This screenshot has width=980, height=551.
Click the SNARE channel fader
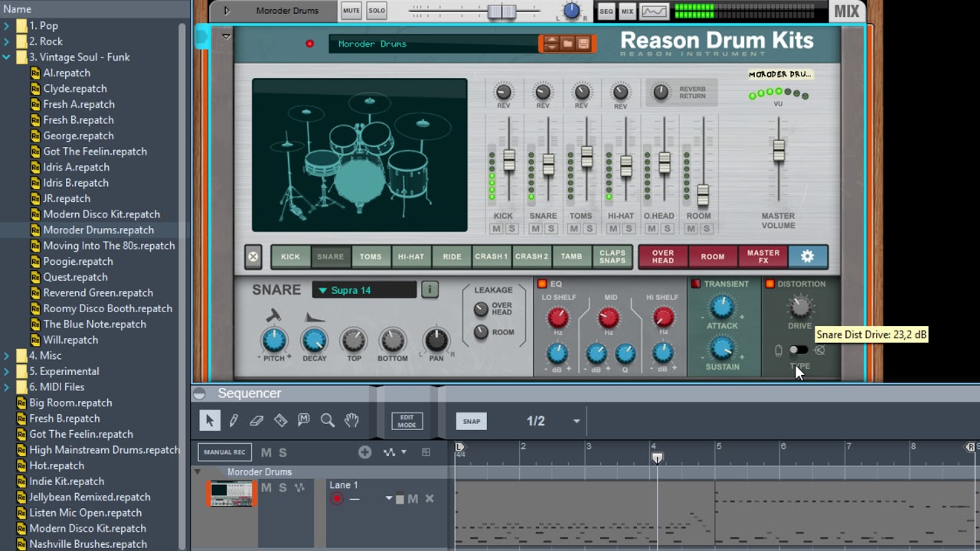pos(548,165)
